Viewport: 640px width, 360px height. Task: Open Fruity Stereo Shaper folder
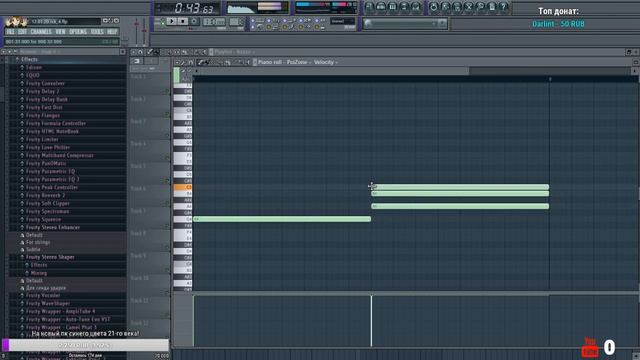[x=50, y=257]
